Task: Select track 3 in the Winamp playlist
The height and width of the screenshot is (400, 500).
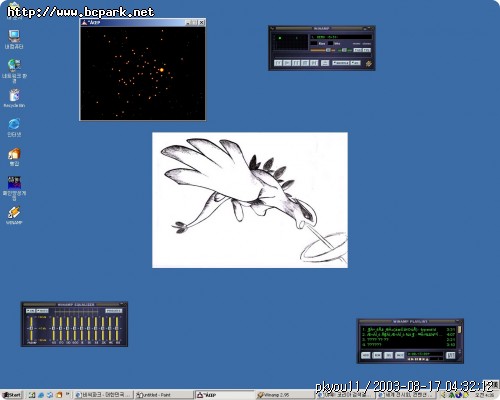Action: click(x=408, y=339)
